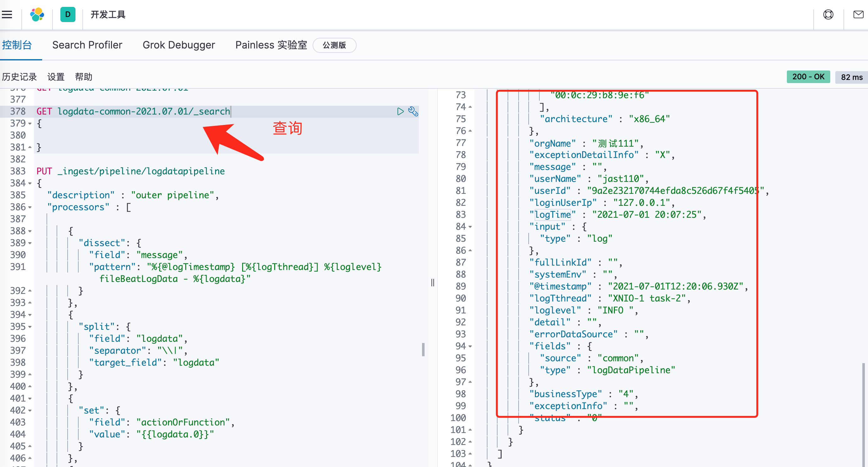The height and width of the screenshot is (467, 868).
Task: Open the mail newsfeed icon
Action: pos(858,14)
